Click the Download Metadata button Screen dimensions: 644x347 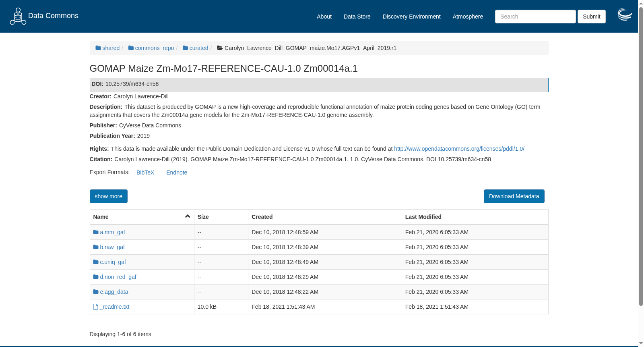point(514,196)
